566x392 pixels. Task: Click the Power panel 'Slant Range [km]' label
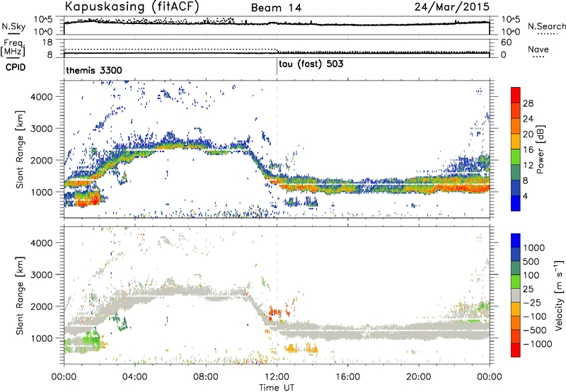pos(20,149)
